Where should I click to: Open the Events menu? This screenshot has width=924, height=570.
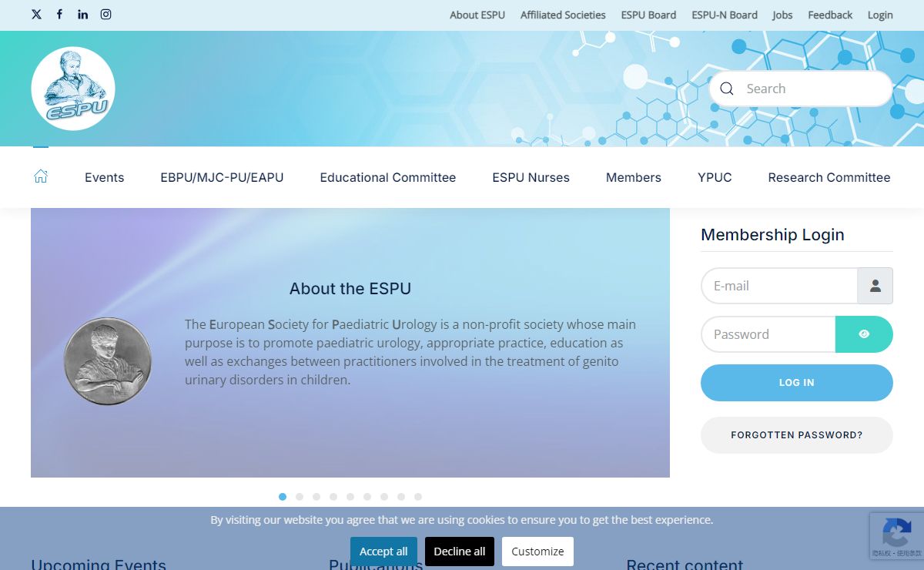[x=104, y=177]
